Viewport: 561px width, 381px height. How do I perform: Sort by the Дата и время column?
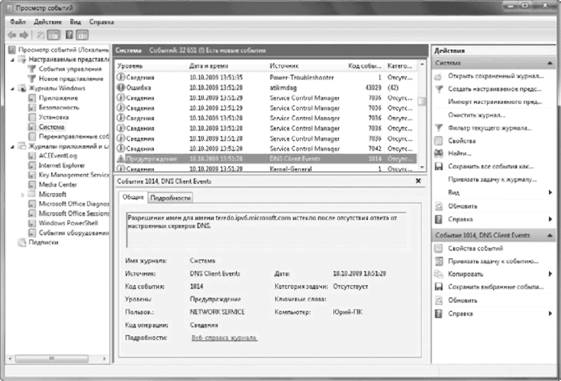[209, 66]
